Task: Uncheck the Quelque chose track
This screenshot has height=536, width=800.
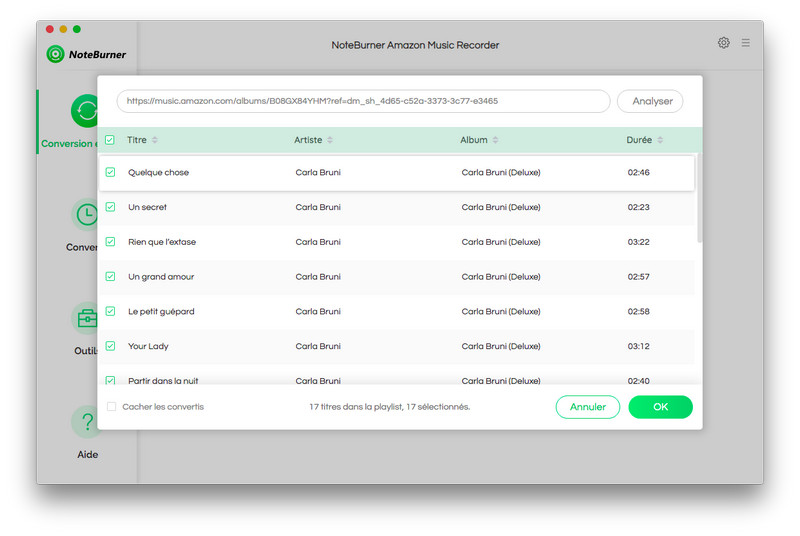Action: point(110,172)
